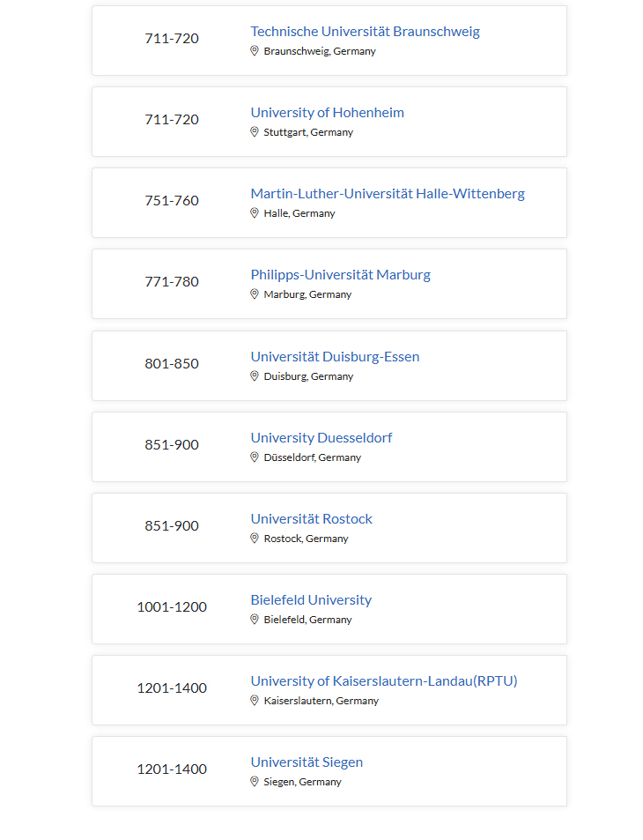Click location pin icon beside Siegen, Germany

(x=255, y=782)
